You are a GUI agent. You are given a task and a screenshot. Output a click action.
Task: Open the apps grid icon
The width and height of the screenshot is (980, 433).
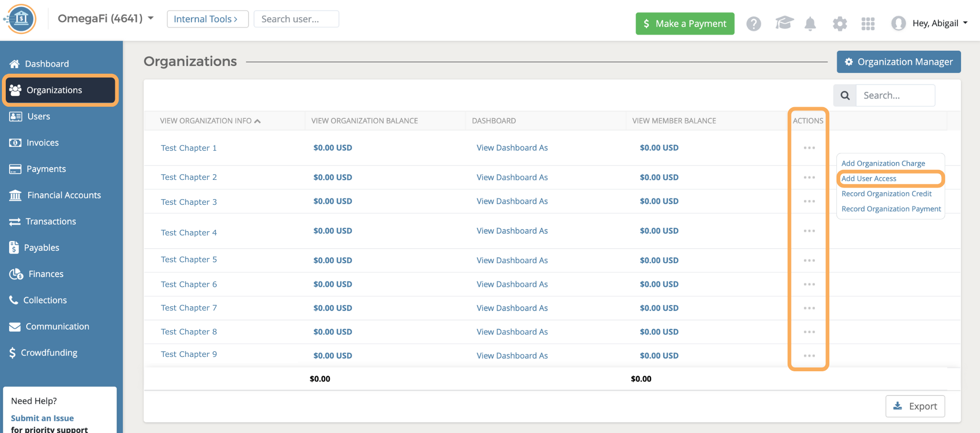click(x=868, y=23)
